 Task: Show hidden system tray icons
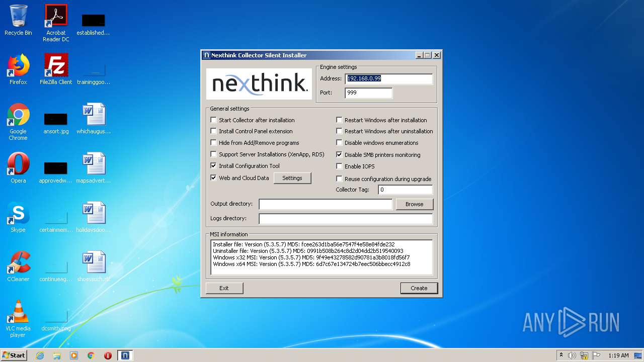click(561, 355)
